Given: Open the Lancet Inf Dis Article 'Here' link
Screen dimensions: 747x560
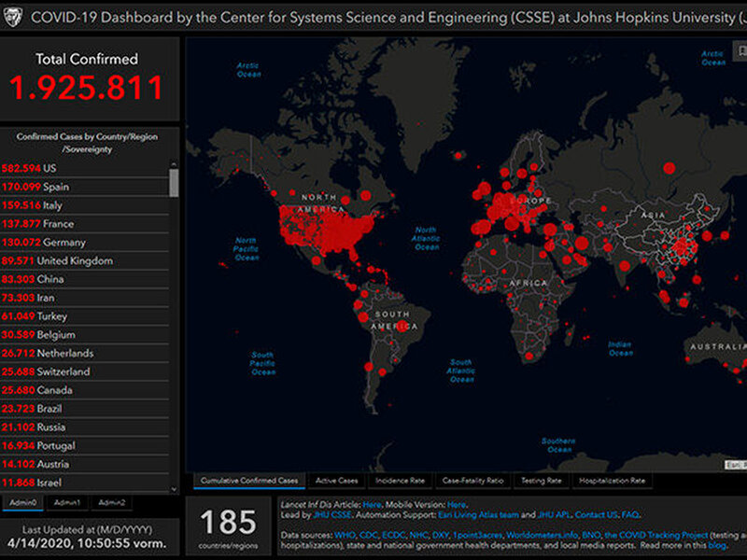Looking at the screenshot, I should tap(372, 505).
